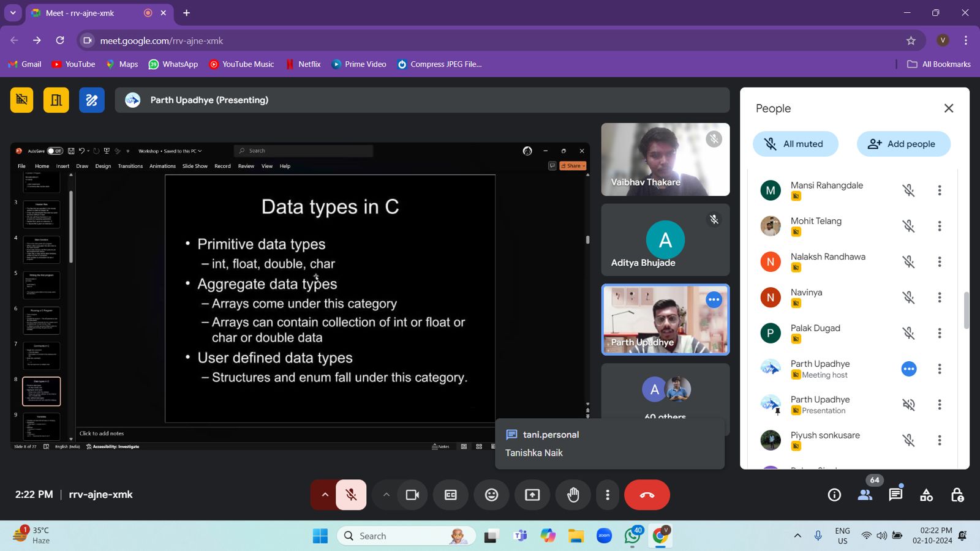Click the All muted button
This screenshot has width=980, height=551.
tap(795, 144)
